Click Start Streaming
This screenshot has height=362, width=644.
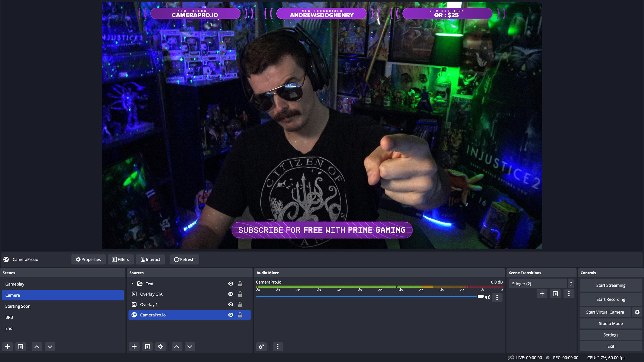click(x=611, y=285)
